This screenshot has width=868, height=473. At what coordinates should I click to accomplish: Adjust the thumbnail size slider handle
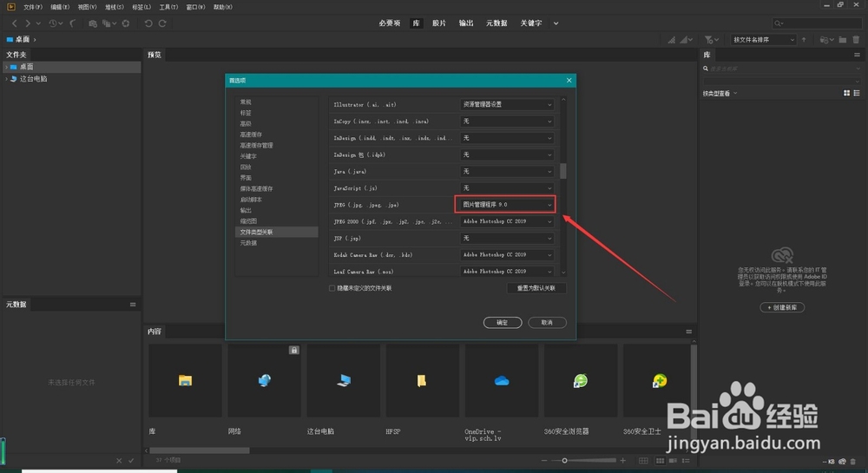[x=565, y=460]
